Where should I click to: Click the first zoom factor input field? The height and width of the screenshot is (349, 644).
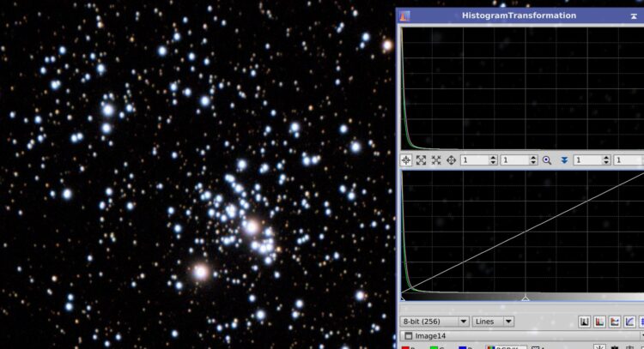pyautogui.click(x=475, y=160)
